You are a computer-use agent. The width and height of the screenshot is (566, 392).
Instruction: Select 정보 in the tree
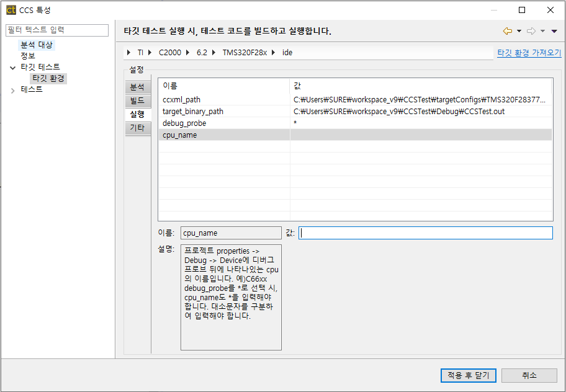[x=28, y=56]
